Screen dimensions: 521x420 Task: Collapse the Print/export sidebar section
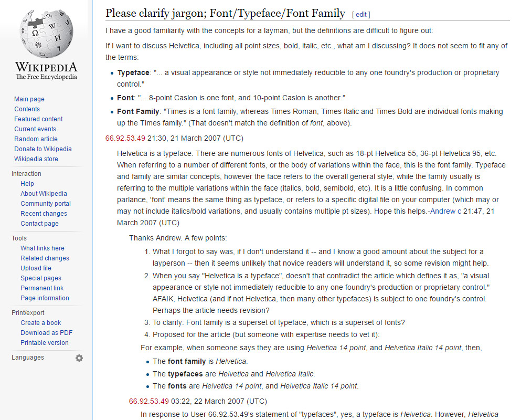pyautogui.click(x=28, y=312)
